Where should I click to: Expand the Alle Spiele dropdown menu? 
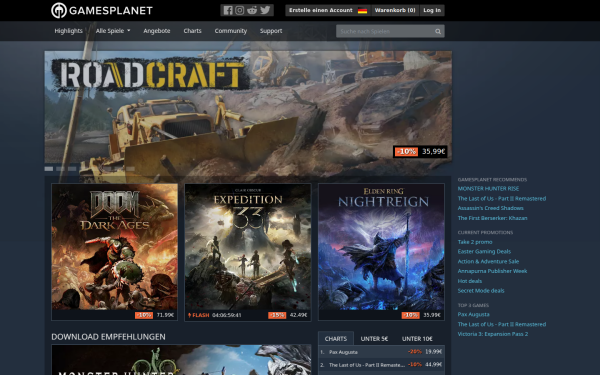[x=113, y=31]
